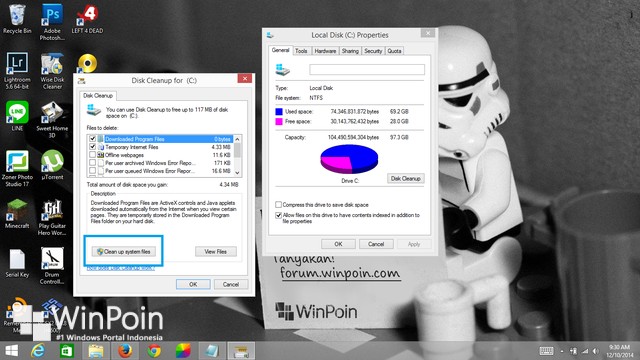Image resolution: width=640 pixels, height=360 pixels.
Task: Switch to the Quota tab
Action: [x=394, y=51]
